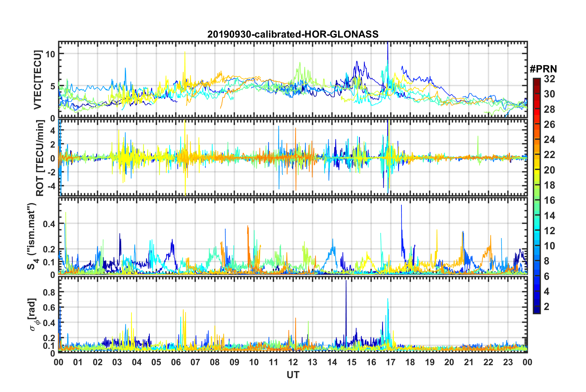Screen dimensions: 586x392
Task: Click the "0.4" tick on the S4 axis
Action: [x=49, y=224]
